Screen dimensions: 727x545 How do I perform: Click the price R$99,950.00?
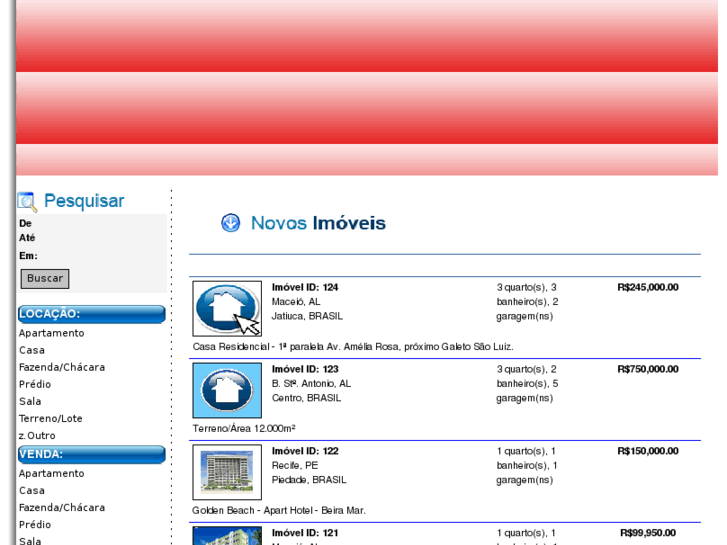(x=648, y=533)
